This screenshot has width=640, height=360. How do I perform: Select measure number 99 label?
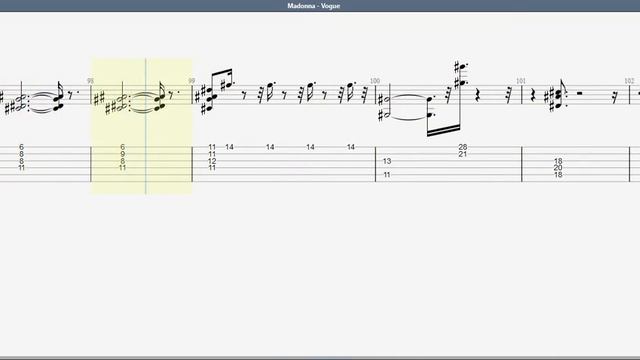click(x=191, y=81)
